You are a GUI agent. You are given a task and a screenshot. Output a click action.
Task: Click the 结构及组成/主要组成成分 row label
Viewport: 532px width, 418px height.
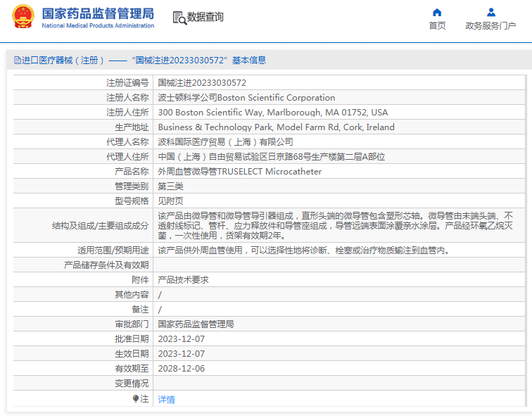click(101, 226)
